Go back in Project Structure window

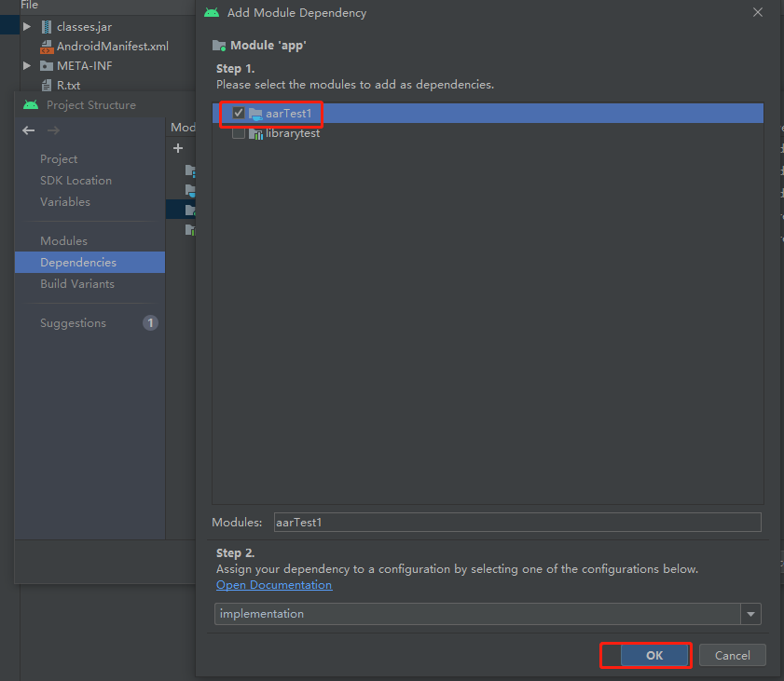tap(29, 130)
